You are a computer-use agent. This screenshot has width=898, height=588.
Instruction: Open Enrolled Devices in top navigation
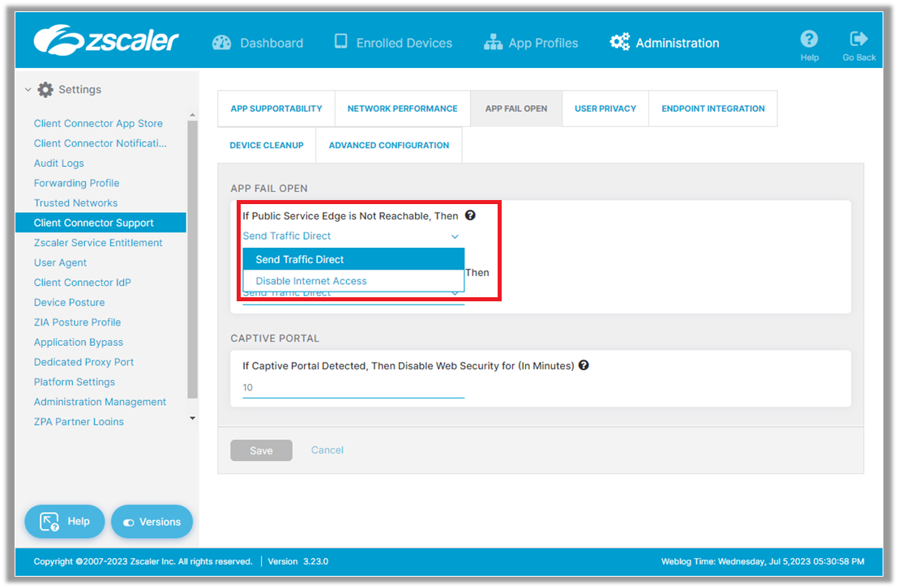(393, 43)
